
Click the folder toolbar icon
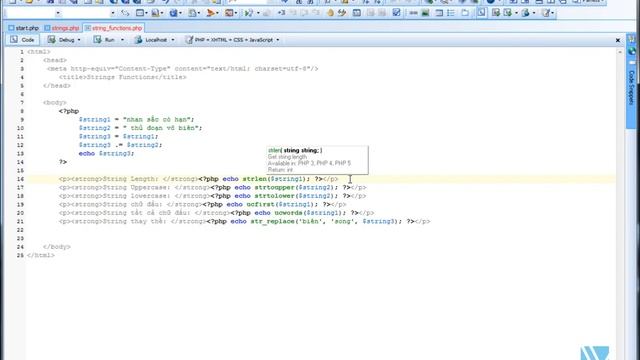click(465, 13)
